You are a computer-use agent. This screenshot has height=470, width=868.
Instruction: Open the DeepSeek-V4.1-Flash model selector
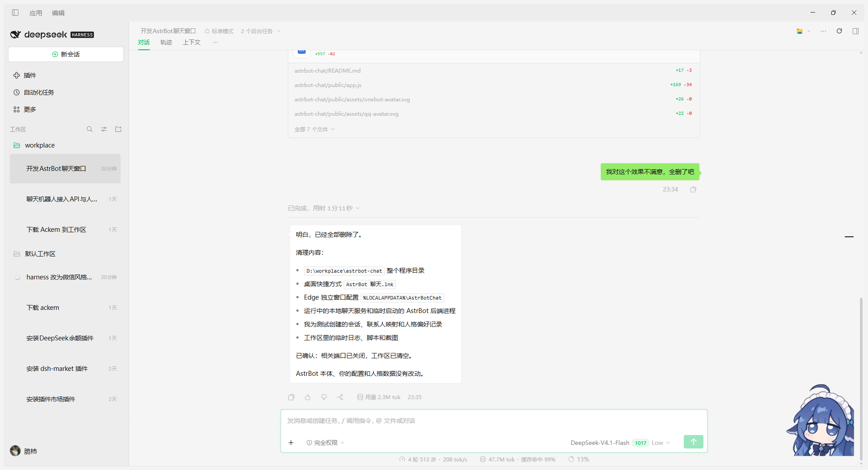[x=620, y=443]
